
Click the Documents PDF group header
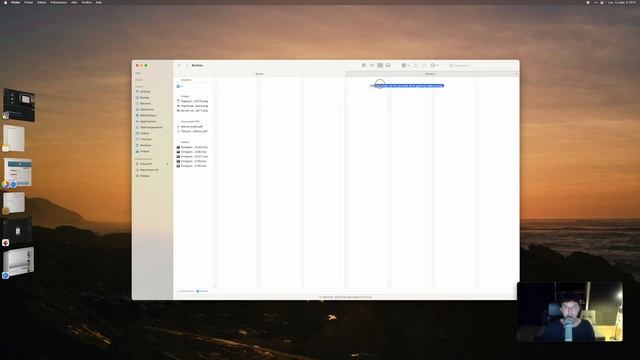click(190, 122)
